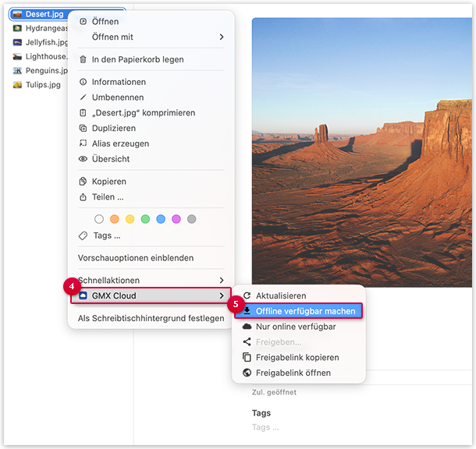
Task: Apply the purple tag color
Action: [176, 219]
